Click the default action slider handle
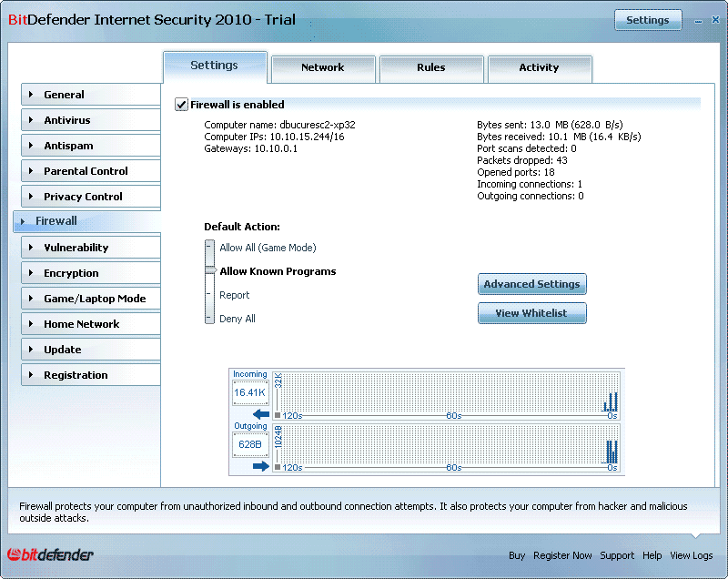 (x=210, y=270)
